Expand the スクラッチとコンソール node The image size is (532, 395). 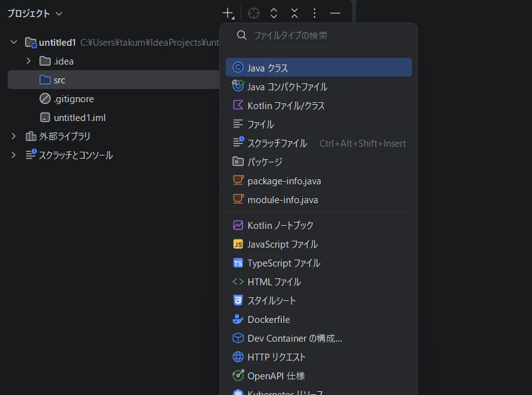[14, 155]
